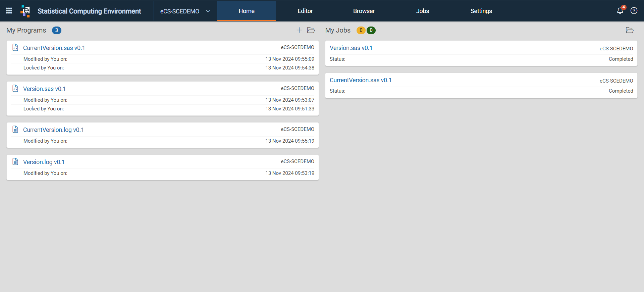Screen dimensions: 644x292
Task: Click eCS-SCEDEMO label on CurrentVersion.sas program card
Action: click(x=298, y=47)
